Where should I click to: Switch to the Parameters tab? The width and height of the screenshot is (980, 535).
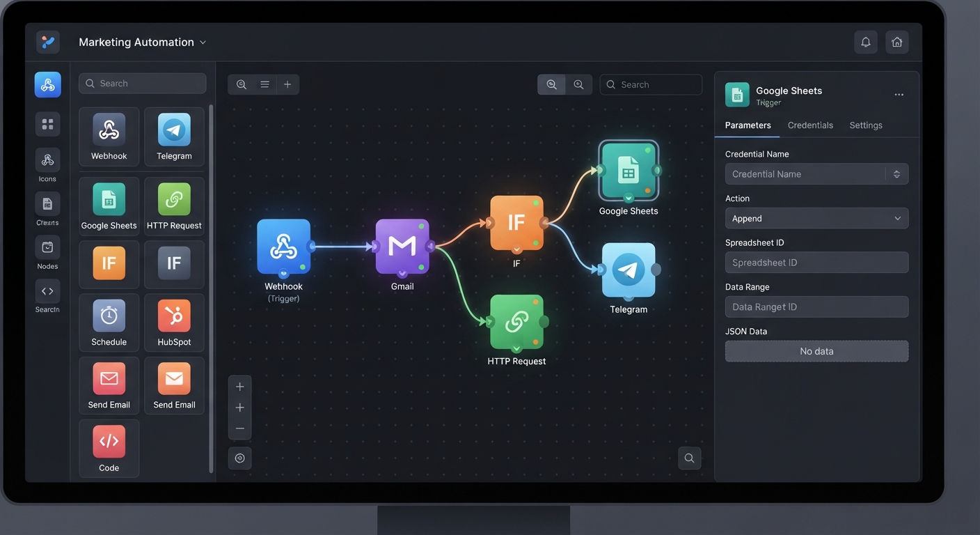(x=748, y=125)
